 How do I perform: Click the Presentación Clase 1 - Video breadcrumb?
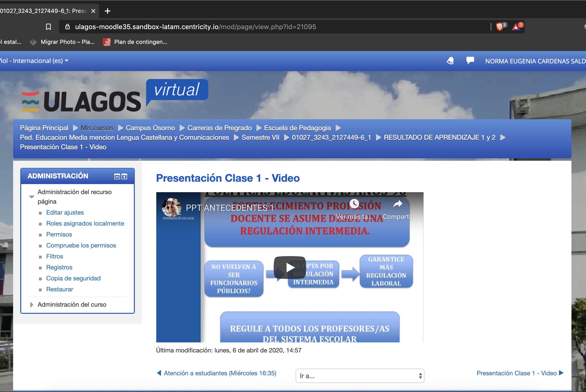tap(63, 147)
